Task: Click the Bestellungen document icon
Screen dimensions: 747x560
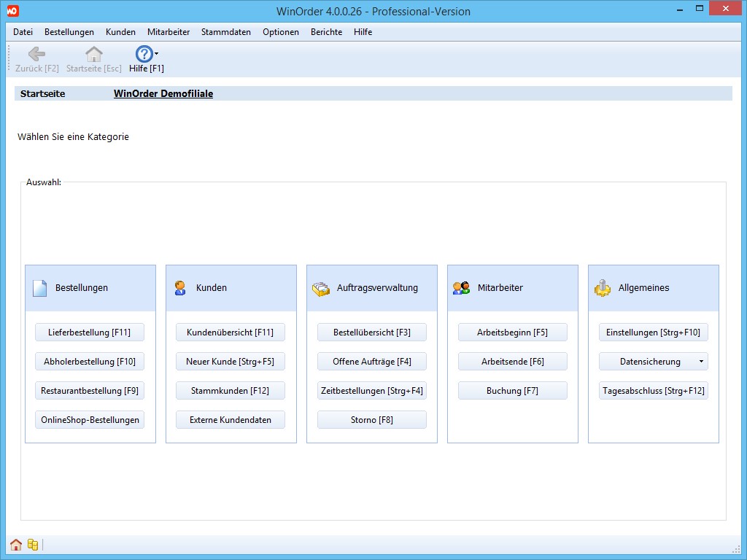Action: (39, 288)
